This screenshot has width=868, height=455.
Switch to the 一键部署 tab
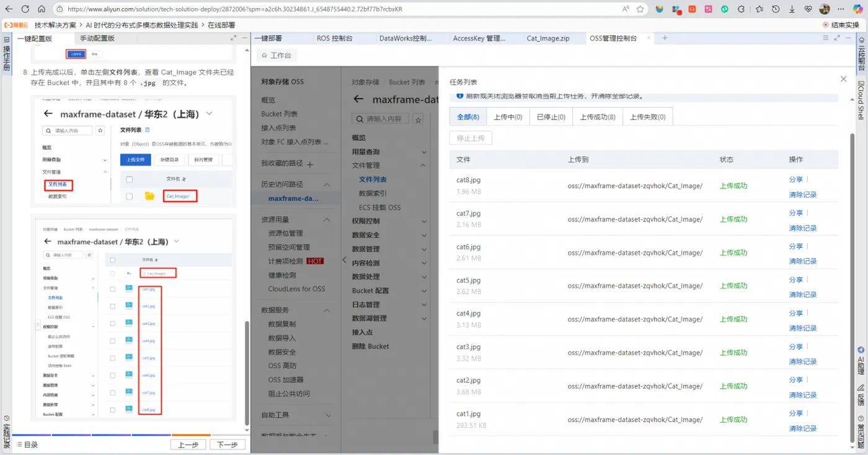click(x=268, y=38)
